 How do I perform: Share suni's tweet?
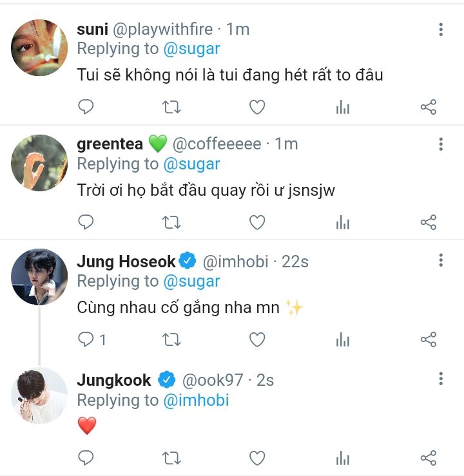click(429, 107)
